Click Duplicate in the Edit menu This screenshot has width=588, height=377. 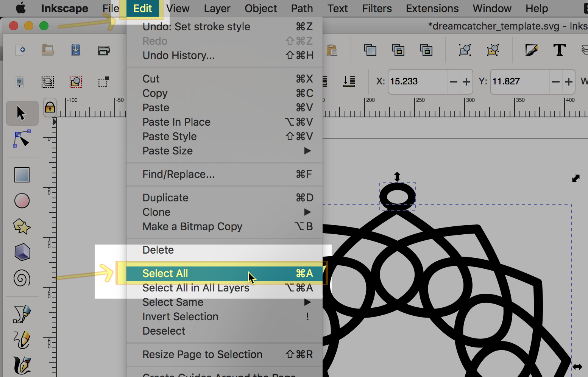click(165, 198)
